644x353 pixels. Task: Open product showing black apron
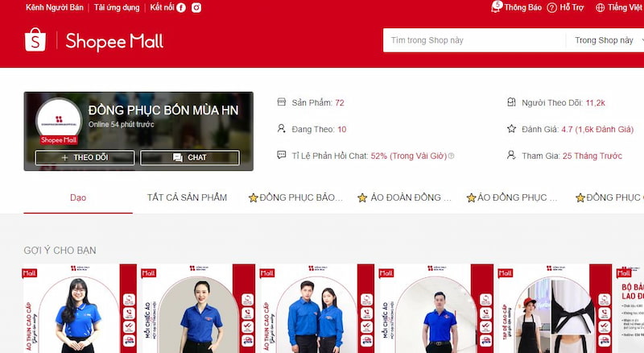point(555,309)
